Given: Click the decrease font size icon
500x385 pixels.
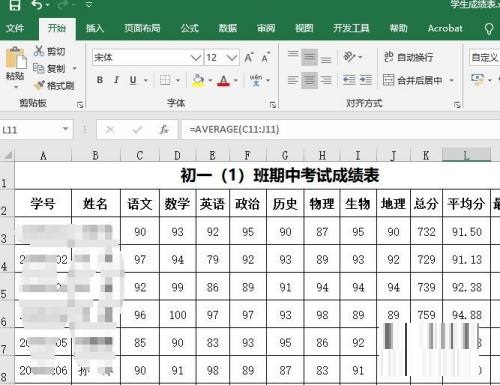Looking at the screenshot, I should (266, 58).
